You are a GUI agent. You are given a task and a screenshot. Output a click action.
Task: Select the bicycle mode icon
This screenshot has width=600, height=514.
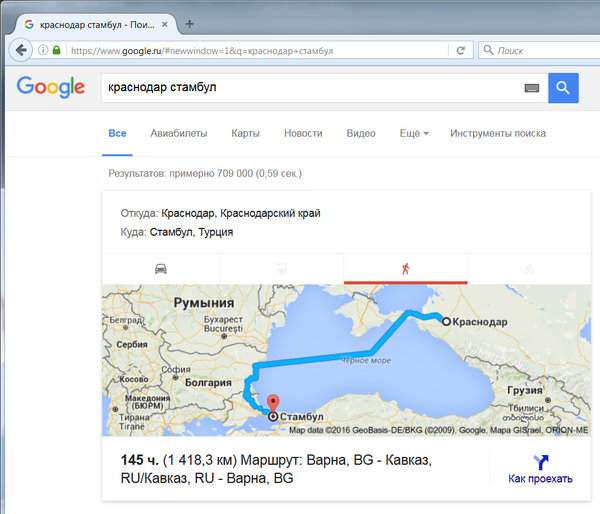tap(529, 268)
